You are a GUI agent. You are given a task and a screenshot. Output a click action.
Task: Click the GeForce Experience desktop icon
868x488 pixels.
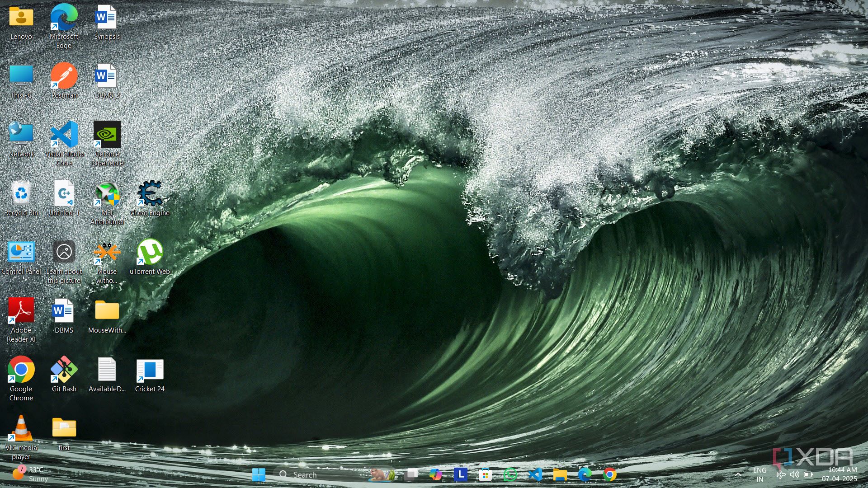[x=107, y=136]
